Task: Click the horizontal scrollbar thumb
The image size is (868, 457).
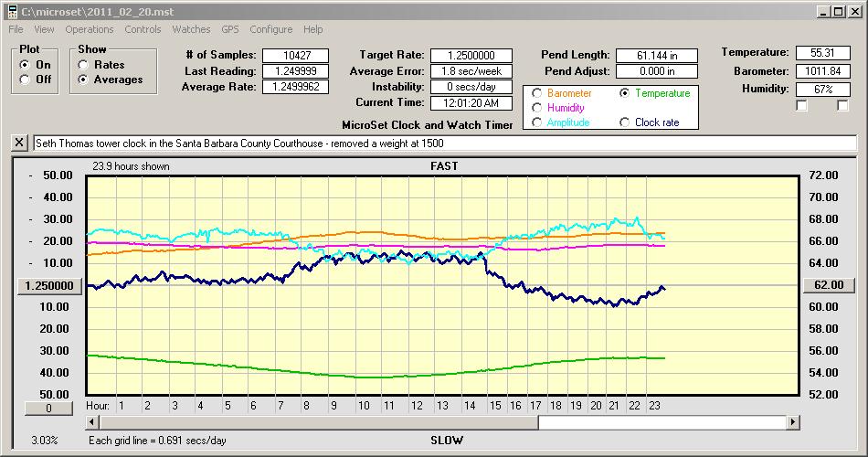Action: click(x=319, y=422)
